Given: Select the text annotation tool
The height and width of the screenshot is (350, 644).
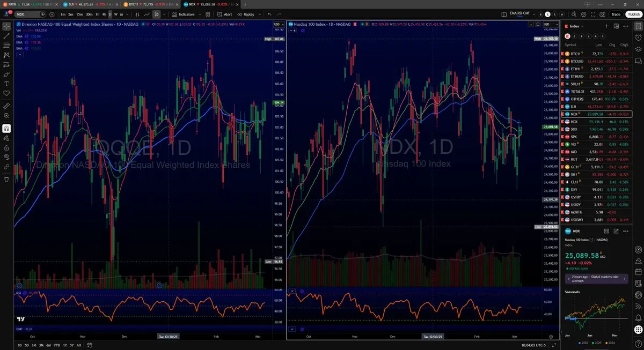Looking at the screenshot, I should (x=6, y=84).
